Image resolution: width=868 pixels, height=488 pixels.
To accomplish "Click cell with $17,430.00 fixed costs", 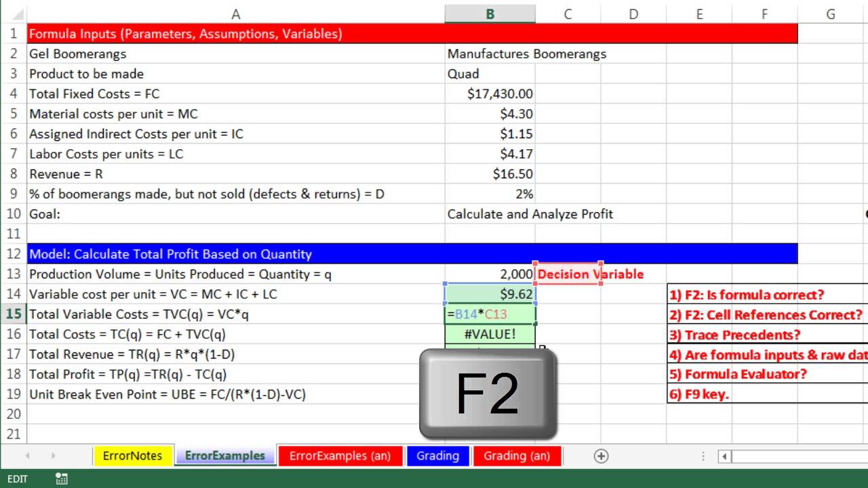I will tap(490, 94).
